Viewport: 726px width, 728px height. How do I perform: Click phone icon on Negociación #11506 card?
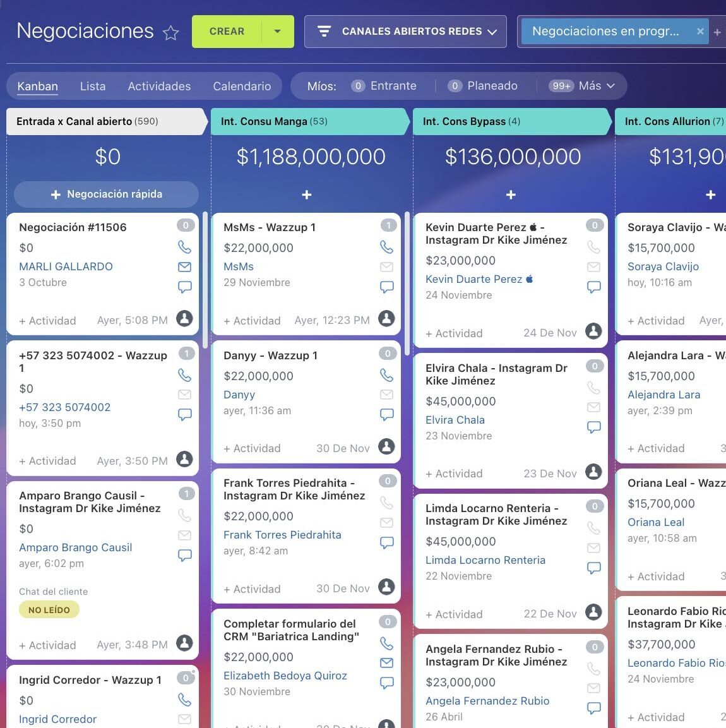coord(184,247)
